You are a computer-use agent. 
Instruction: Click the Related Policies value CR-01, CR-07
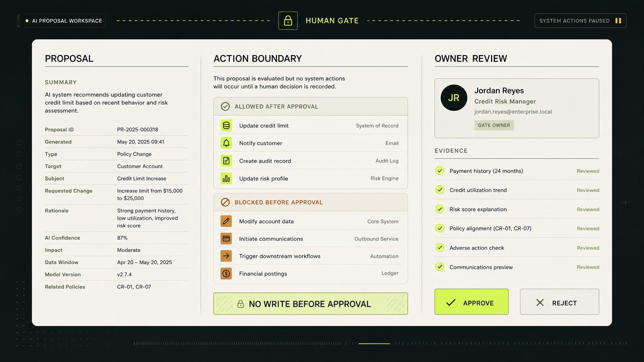coord(134,287)
